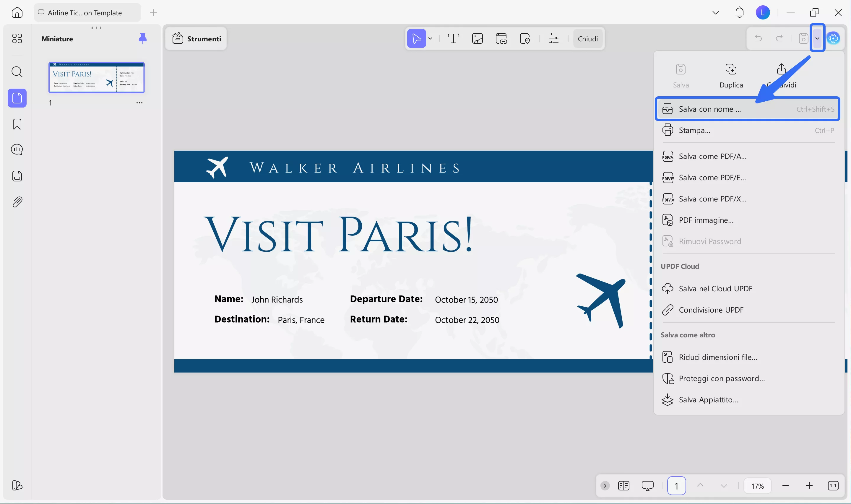Open the search panel in left sidebar
851x504 pixels.
(x=17, y=72)
